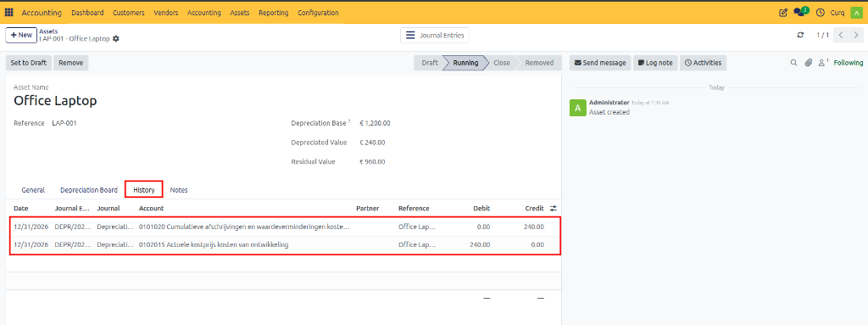Switch to Notes tab
Image resolution: width=868 pixels, height=325 pixels.
[x=179, y=190]
